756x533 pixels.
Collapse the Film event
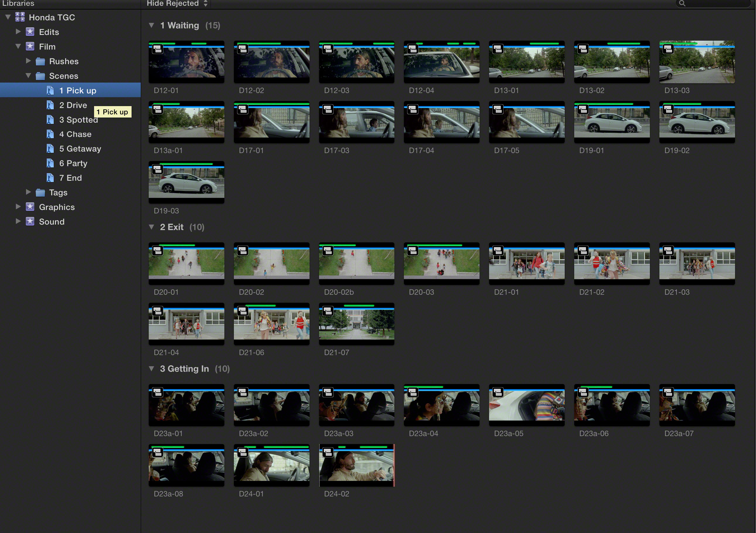(18, 46)
